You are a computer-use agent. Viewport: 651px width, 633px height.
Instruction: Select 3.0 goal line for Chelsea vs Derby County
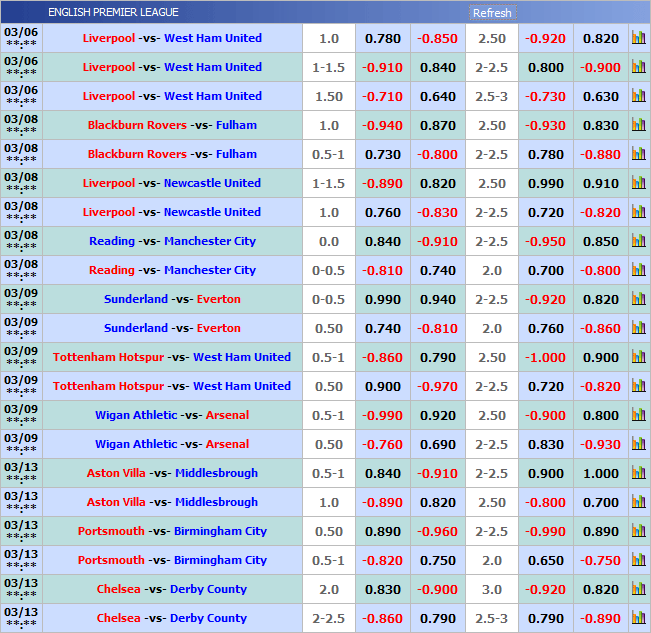pyautogui.click(x=492, y=590)
